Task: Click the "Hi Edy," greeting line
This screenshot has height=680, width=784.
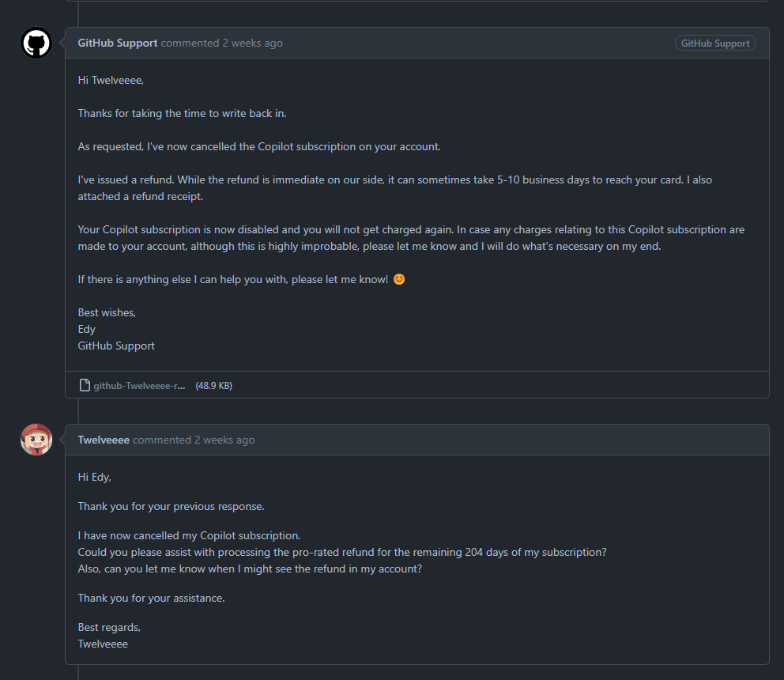Action: click(94, 477)
